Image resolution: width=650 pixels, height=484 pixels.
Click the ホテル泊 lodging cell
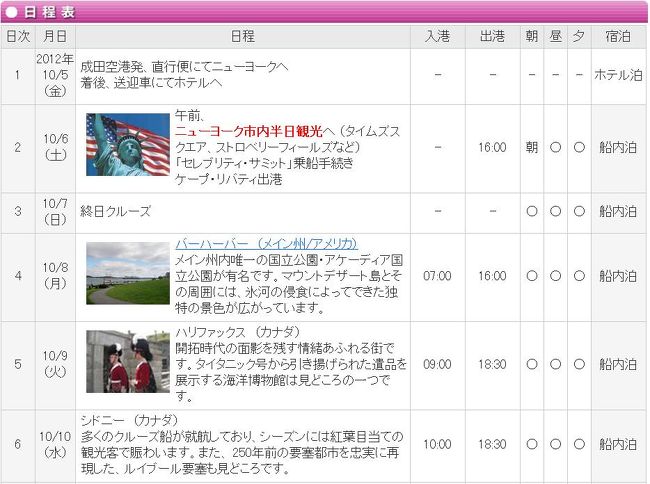tap(618, 75)
